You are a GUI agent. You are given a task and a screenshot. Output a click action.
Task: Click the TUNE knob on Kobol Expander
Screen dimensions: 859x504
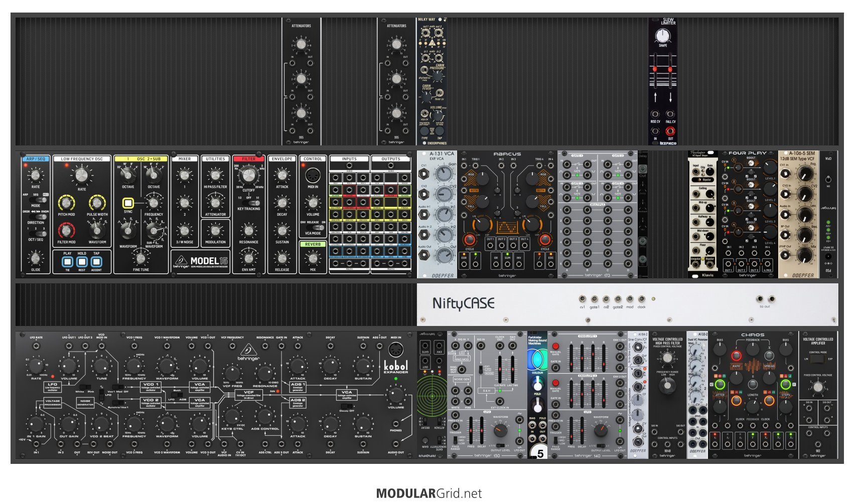(101, 367)
